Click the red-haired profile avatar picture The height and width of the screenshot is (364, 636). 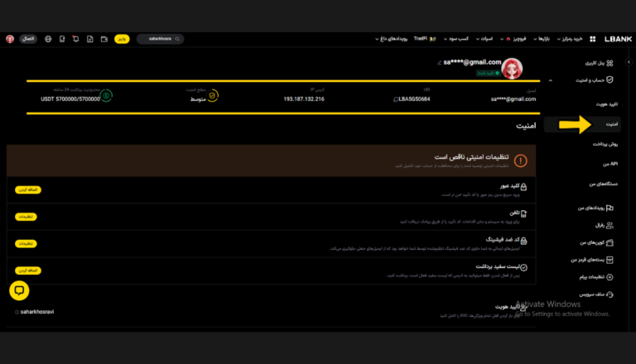(x=512, y=69)
